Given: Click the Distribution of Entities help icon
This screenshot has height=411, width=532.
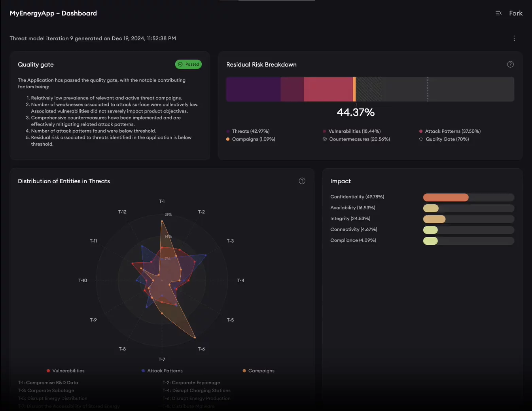Looking at the screenshot, I should (302, 181).
